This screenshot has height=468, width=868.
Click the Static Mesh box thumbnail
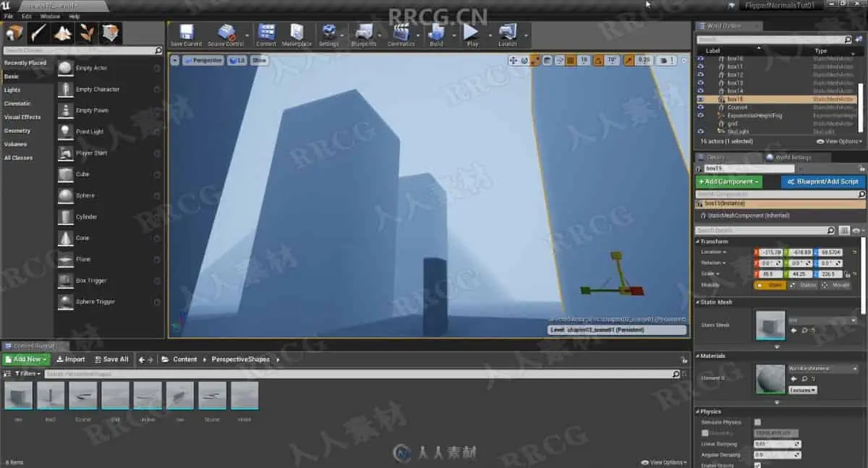770,325
